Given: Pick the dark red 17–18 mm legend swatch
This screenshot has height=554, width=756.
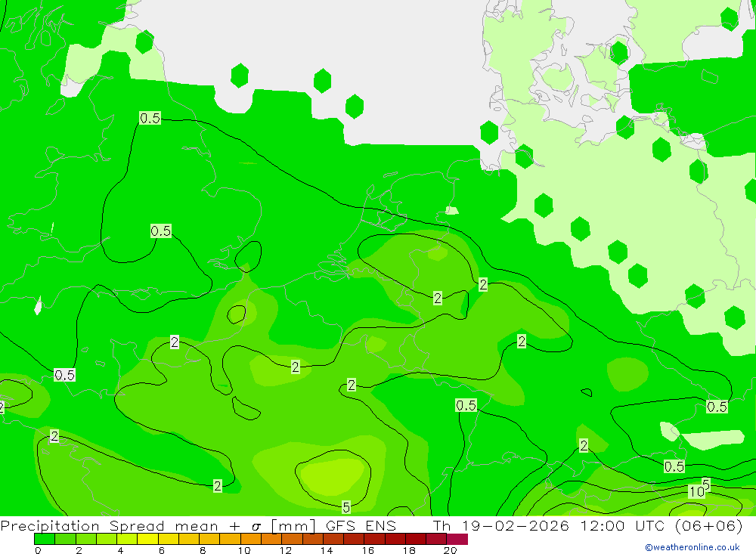Looking at the screenshot, I should pyautogui.click(x=395, y=539).
